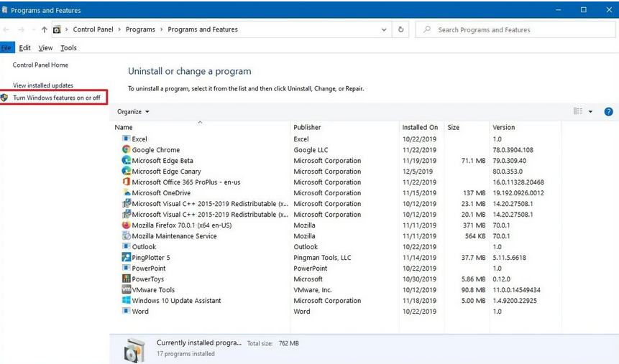The width and height of the screenshot is (619, 364).
Task: Click the 12/5/2019 installed date cell
Action: [418, 171]
